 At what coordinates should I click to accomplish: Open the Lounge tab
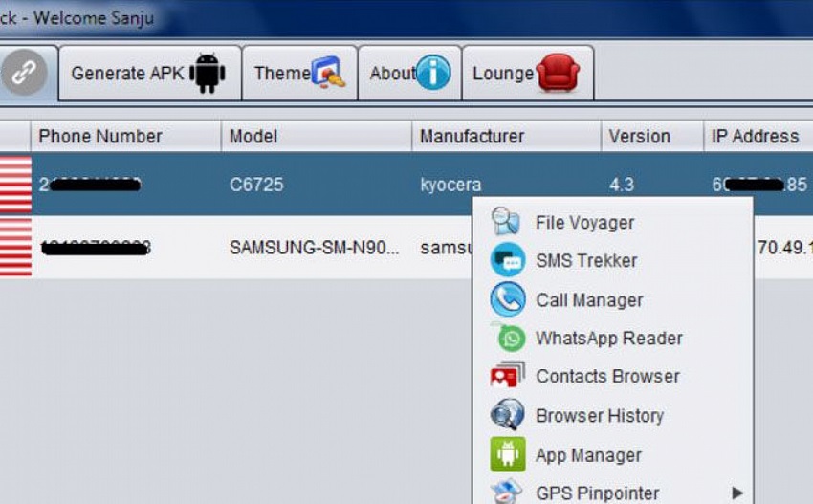[x=528, y=73]
